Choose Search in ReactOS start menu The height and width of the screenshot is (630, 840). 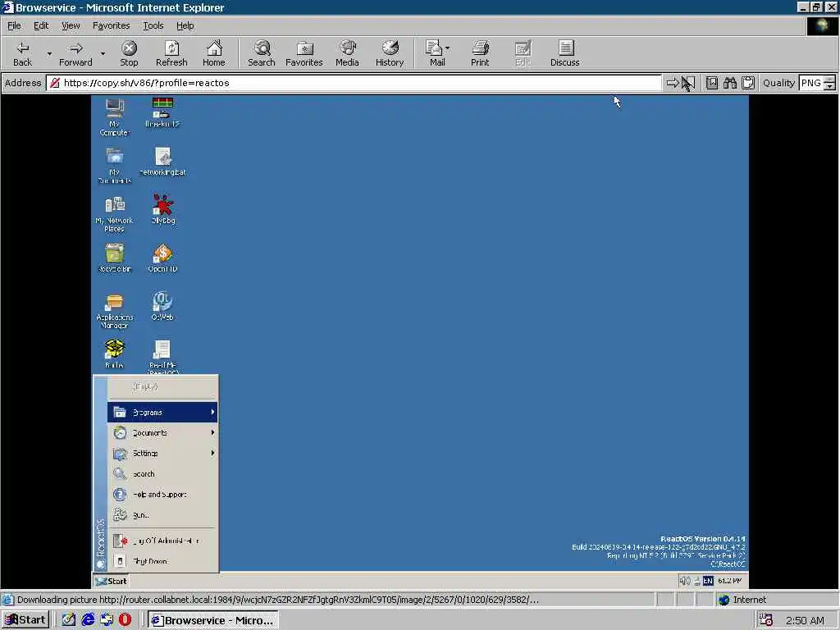[162, 474]
